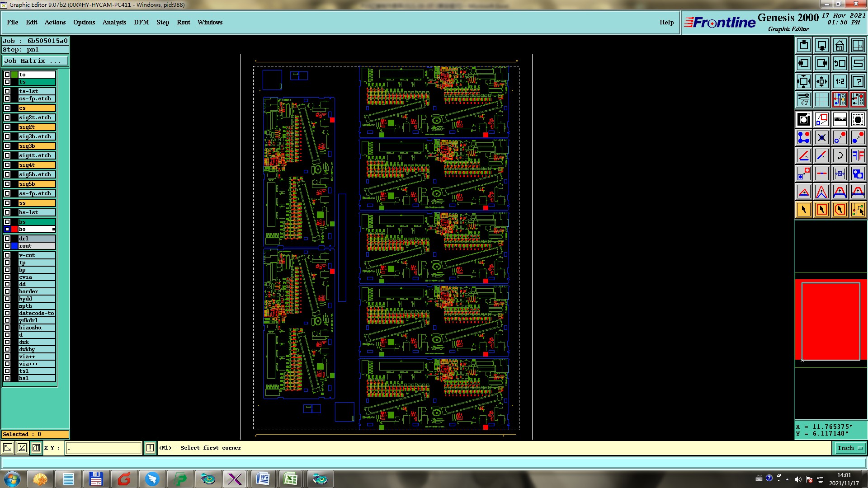
Task: Select the mirror feature tool
Action: pyautogui.click(x=858, y=155)
